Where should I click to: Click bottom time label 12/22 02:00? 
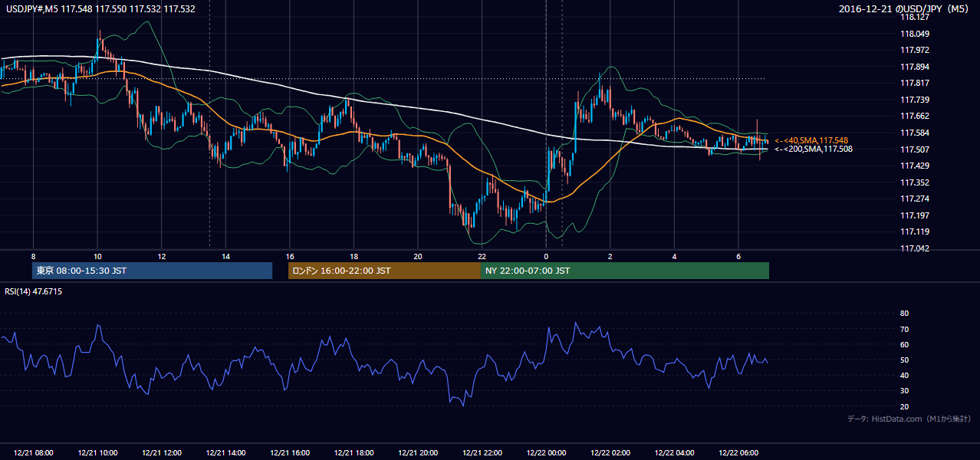click(610, 453)
